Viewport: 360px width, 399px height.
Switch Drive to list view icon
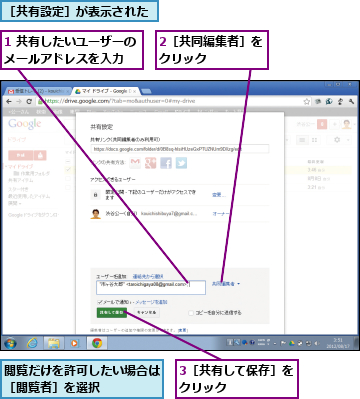click(302, 140)
